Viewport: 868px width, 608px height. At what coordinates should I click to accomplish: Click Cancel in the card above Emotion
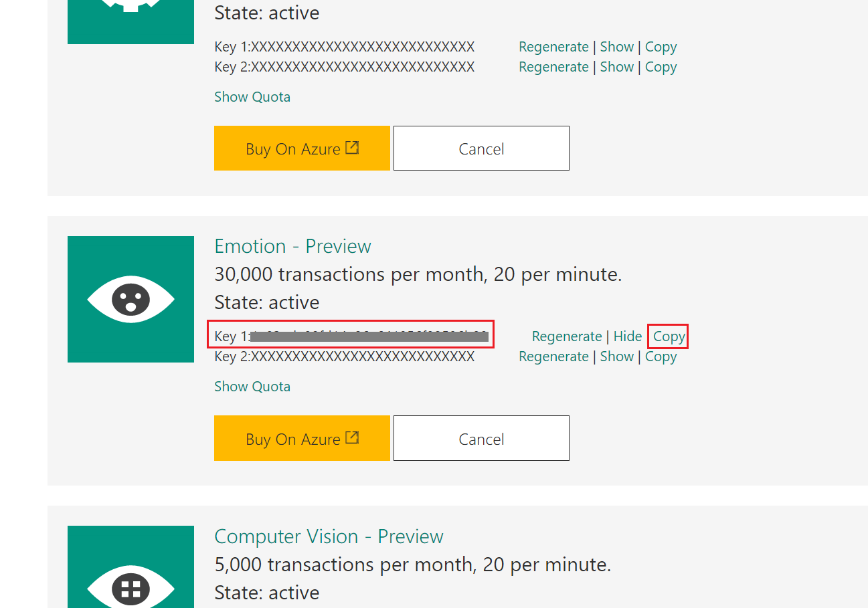(481, 148)
